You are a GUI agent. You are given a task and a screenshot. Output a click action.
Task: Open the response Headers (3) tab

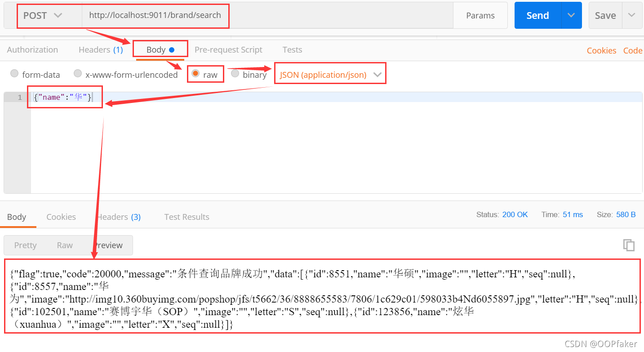pyautogui.click(x=119, y=217)
